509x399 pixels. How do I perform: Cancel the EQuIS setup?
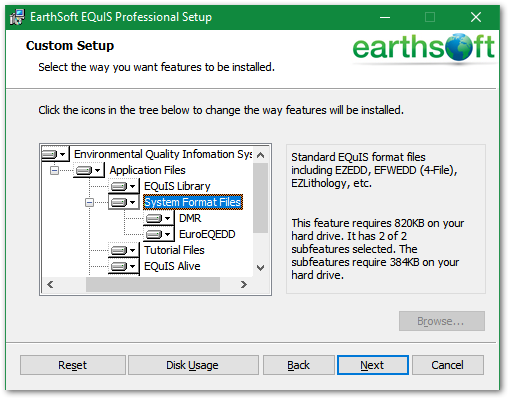pos(448,365)
